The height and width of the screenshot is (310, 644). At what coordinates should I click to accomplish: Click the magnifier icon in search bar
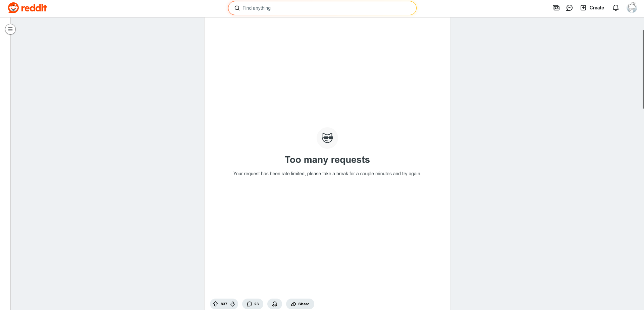(x=237, y=8)
